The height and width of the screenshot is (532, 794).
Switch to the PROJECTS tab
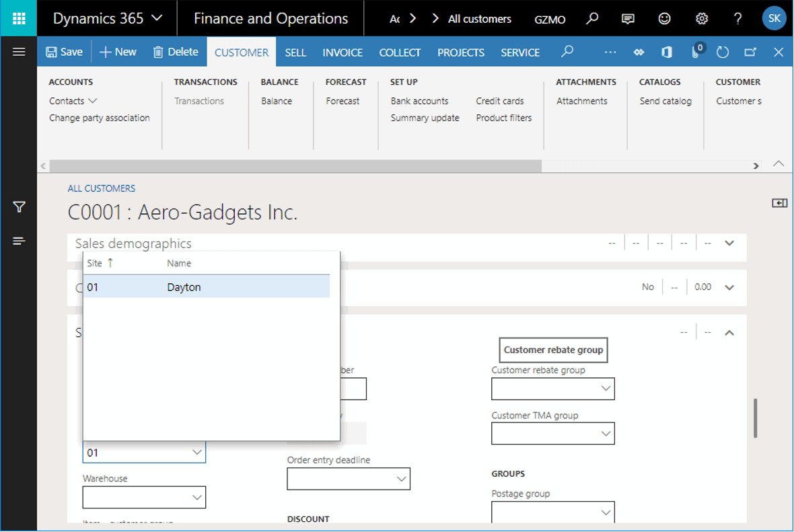coord(461,52)
